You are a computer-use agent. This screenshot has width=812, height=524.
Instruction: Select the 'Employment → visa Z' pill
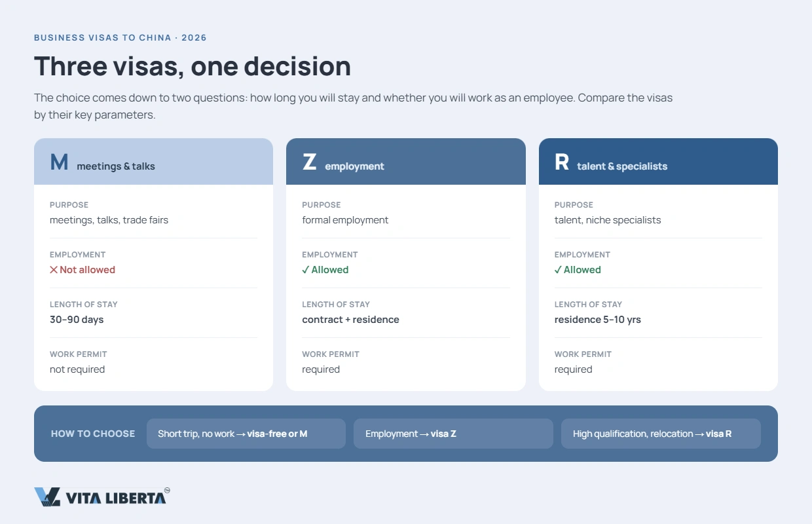[x=453, y=434]
